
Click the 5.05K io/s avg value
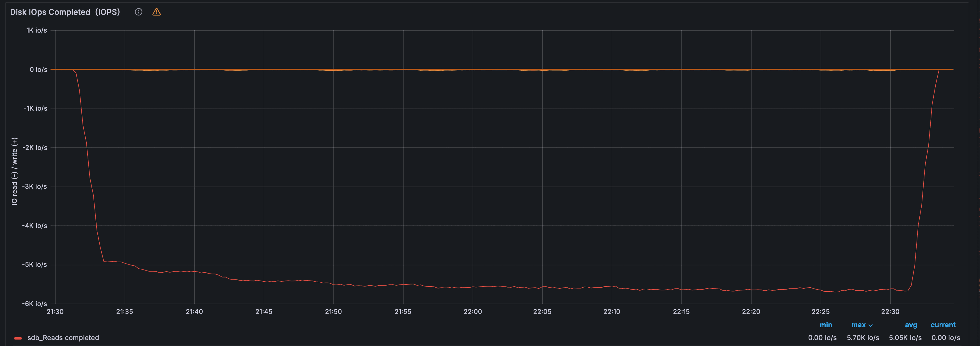click(x=905, y=338)
